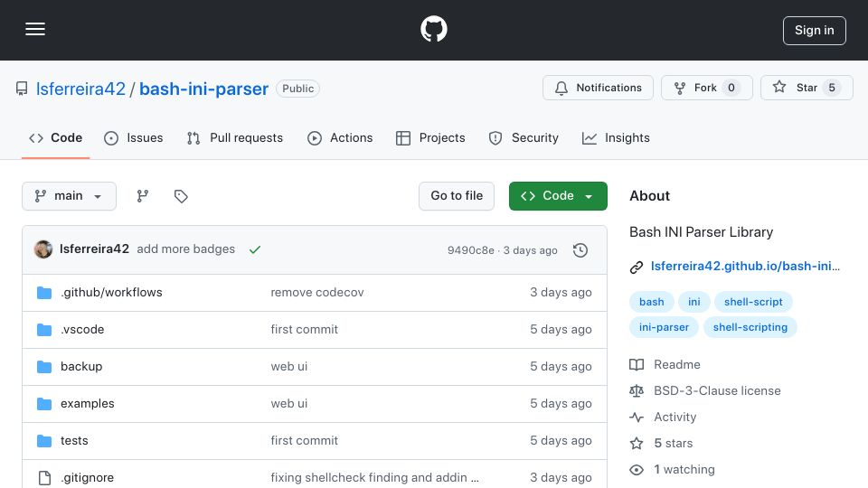868x488 pixels.
Task: Open the backup folder
Action: pos(81,366)
